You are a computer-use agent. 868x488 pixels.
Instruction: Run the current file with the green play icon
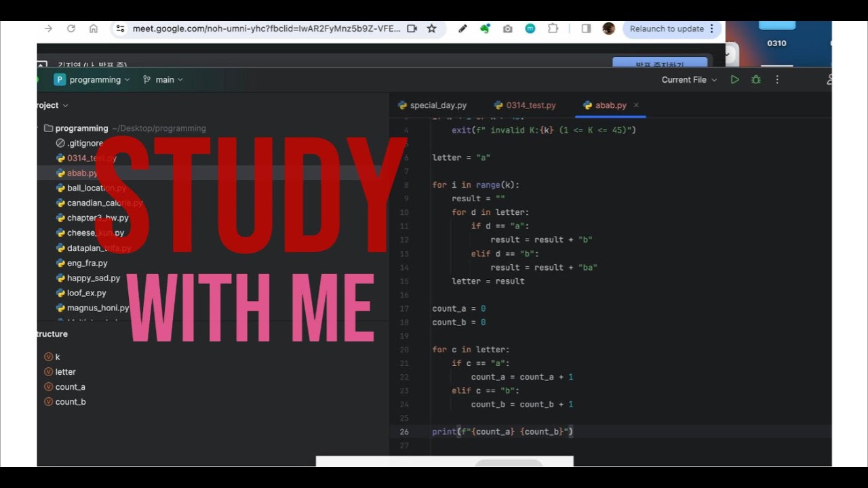pos(734,79)
